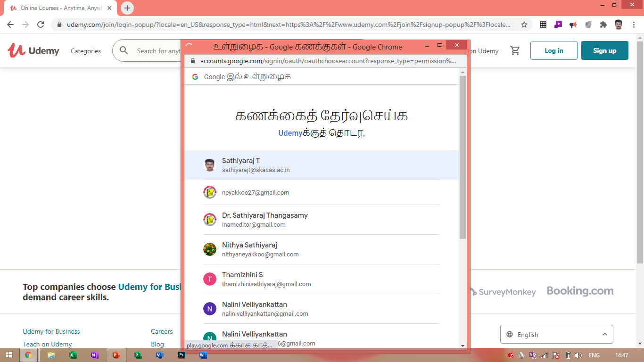Bookmark this page with the star icon
Image resolution: width=644 pixels, height=362 pixels.
524,25
